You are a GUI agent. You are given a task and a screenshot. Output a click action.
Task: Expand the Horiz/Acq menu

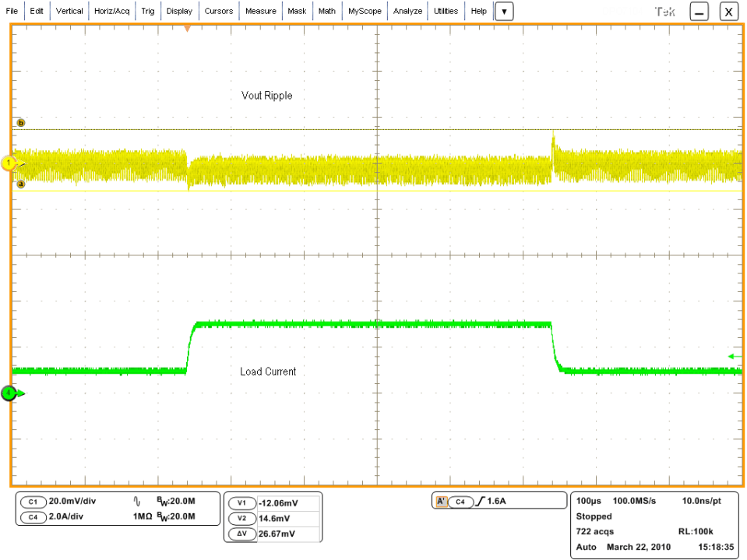(x=111, y=11)
